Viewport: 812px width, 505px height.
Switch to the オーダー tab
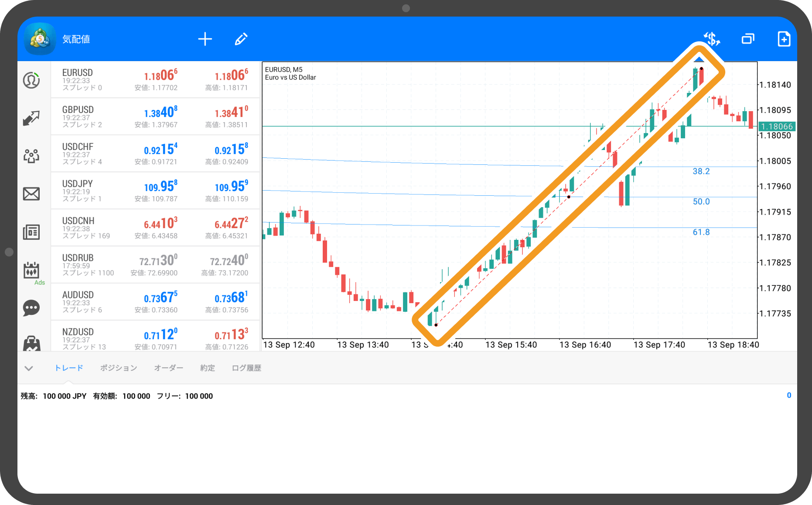click(x=169, y=368)
